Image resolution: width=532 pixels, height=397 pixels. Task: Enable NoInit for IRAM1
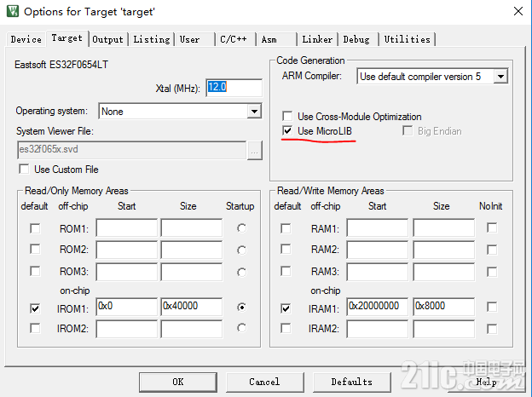[x=492, y=307]
